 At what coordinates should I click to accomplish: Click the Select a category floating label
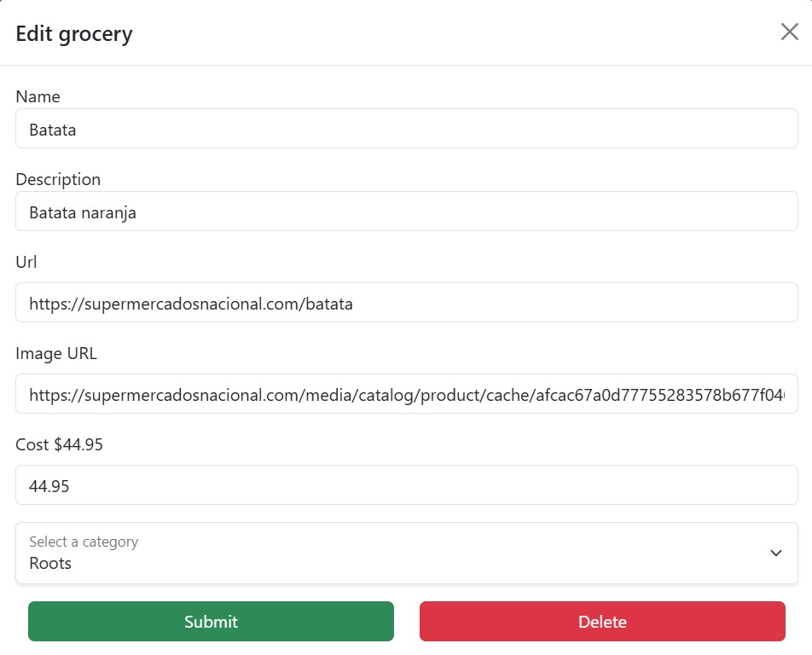click(84, 542)
